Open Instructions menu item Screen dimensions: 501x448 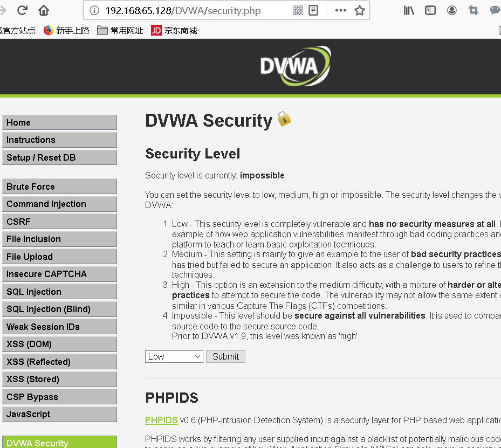(x=59, y=140)
